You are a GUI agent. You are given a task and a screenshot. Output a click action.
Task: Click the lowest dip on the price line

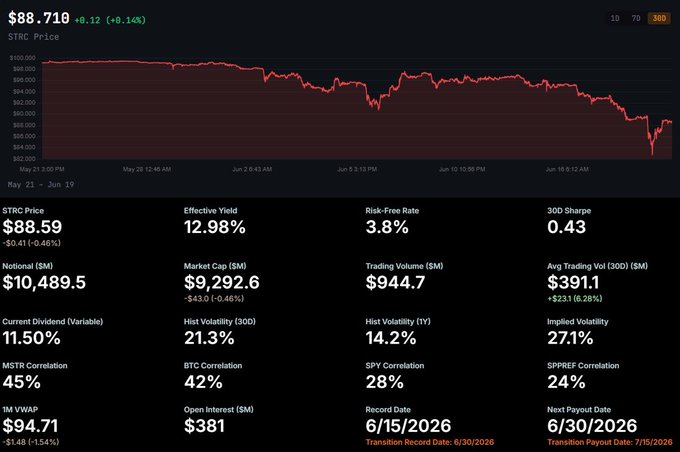(652, 153)
